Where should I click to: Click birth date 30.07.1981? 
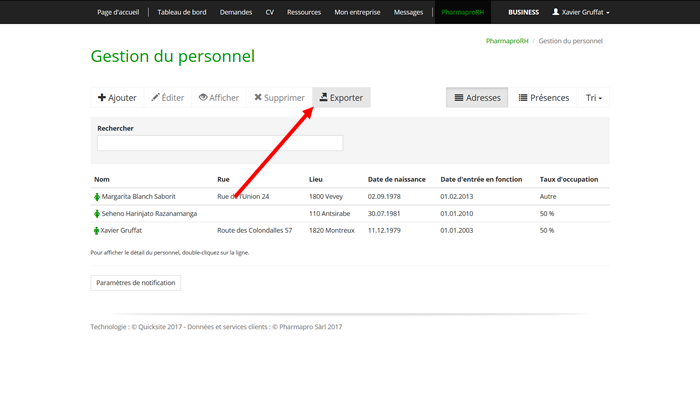[384, 213]
